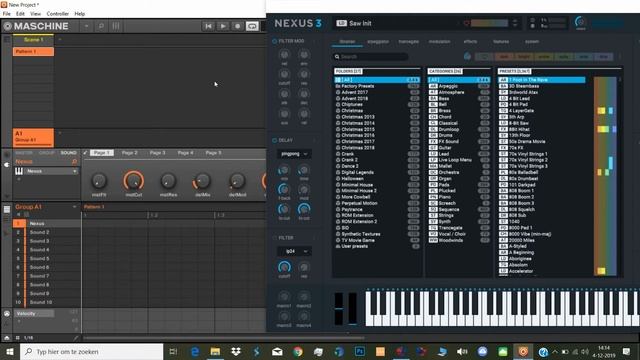
Task: Select parameter Page 3
Action: pos(158,153)
